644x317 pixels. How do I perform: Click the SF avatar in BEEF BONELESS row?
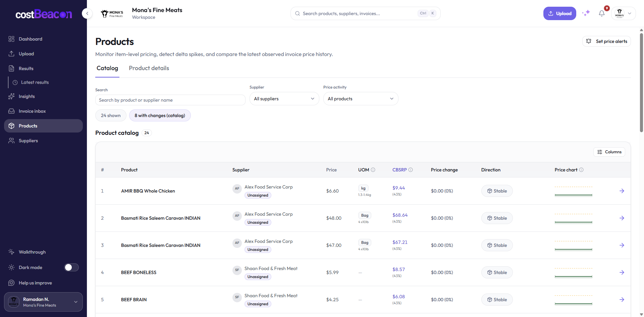pyautogui.click(x=237, y=270)
